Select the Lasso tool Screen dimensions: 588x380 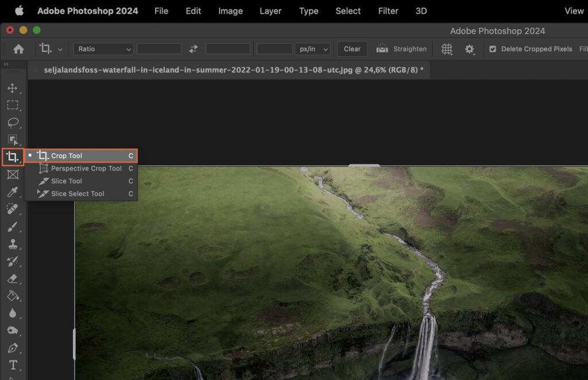tap(13, 122)
